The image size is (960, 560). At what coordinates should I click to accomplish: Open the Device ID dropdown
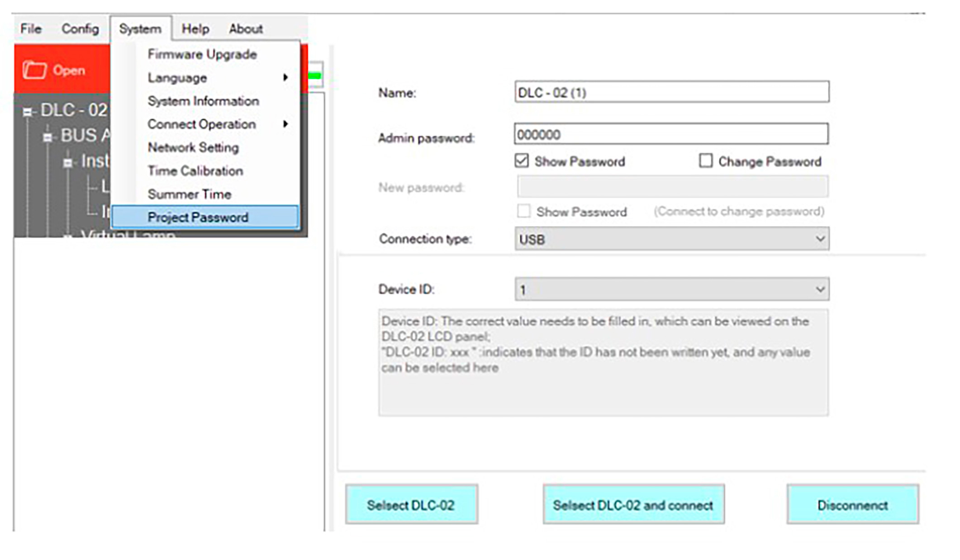coord(672,289)
